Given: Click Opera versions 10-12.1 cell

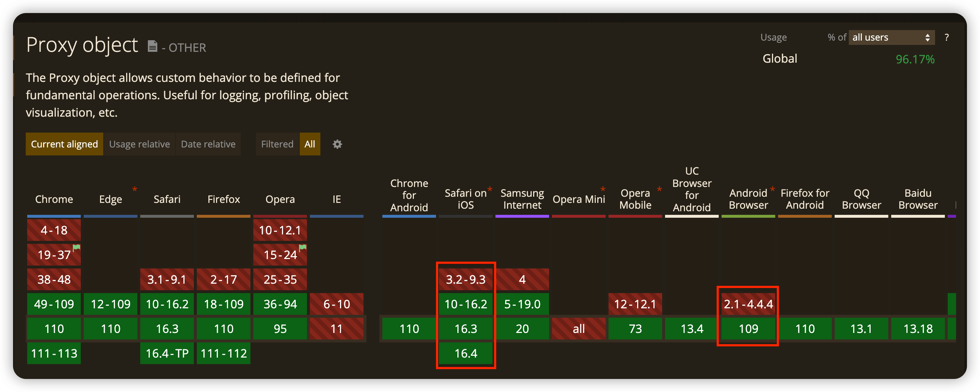Looking at the screenshot, I should click(280, 230).
